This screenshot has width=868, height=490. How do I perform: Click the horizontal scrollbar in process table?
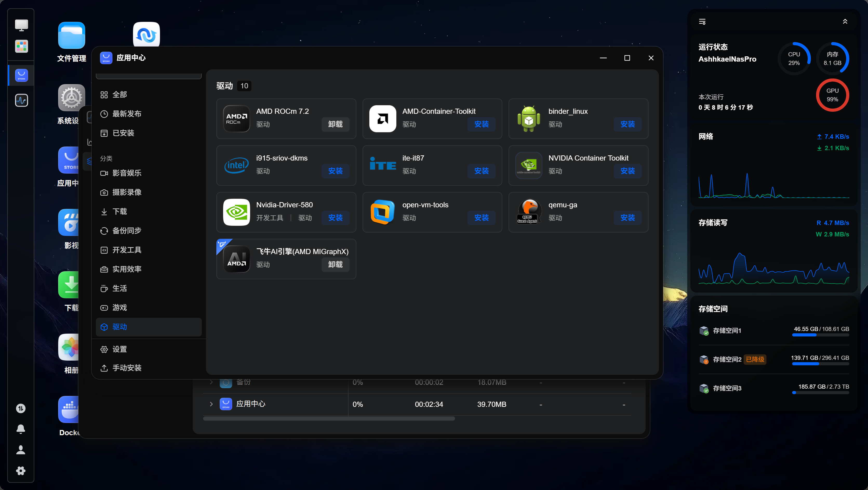(329, 419)
